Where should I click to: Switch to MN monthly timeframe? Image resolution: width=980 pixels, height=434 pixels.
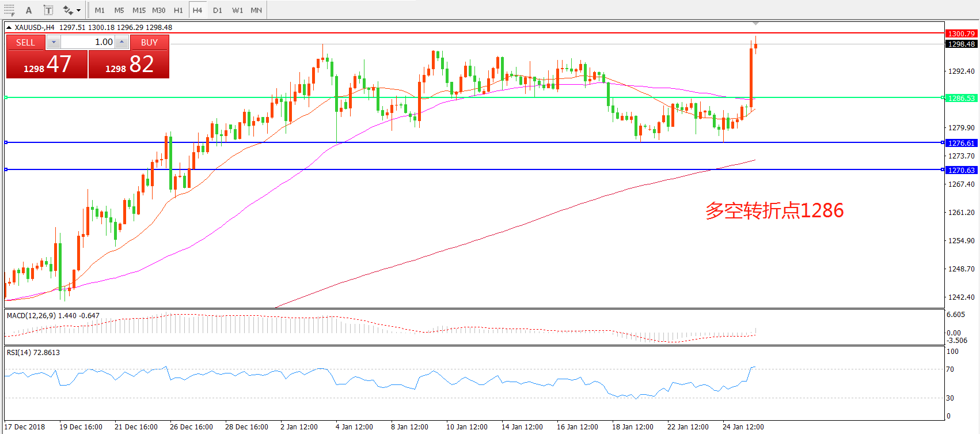tap(256, 10)
